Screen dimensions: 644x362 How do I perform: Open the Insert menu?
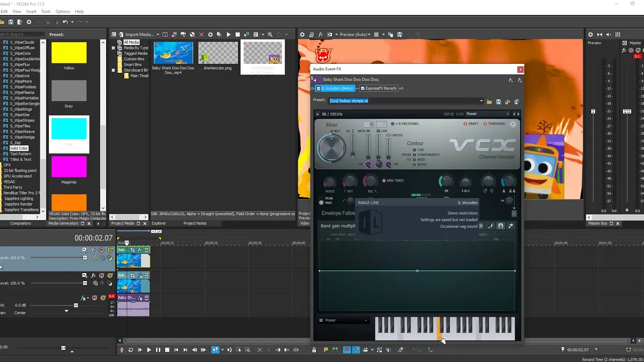(31, 12)
